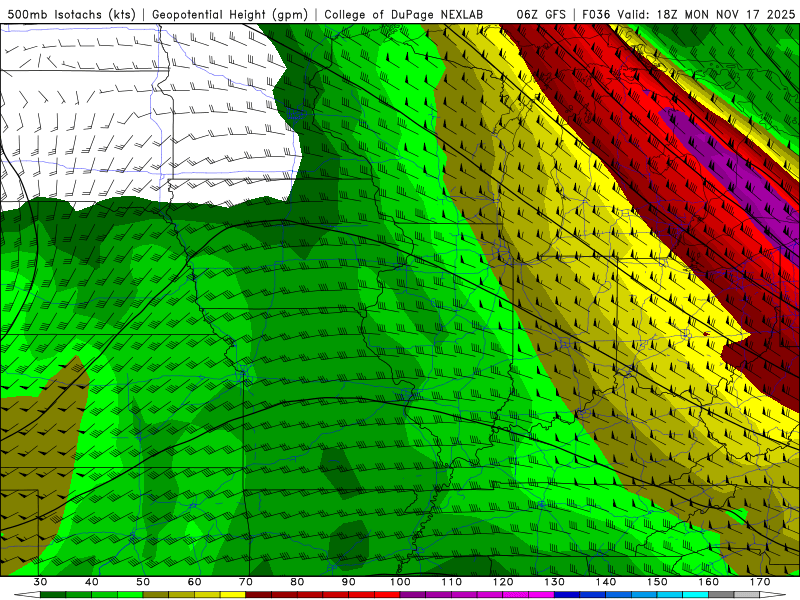Viewport: 800px width, 600px height.
Task: Click the cyan swatch just before 160
Action: point(696,595)
